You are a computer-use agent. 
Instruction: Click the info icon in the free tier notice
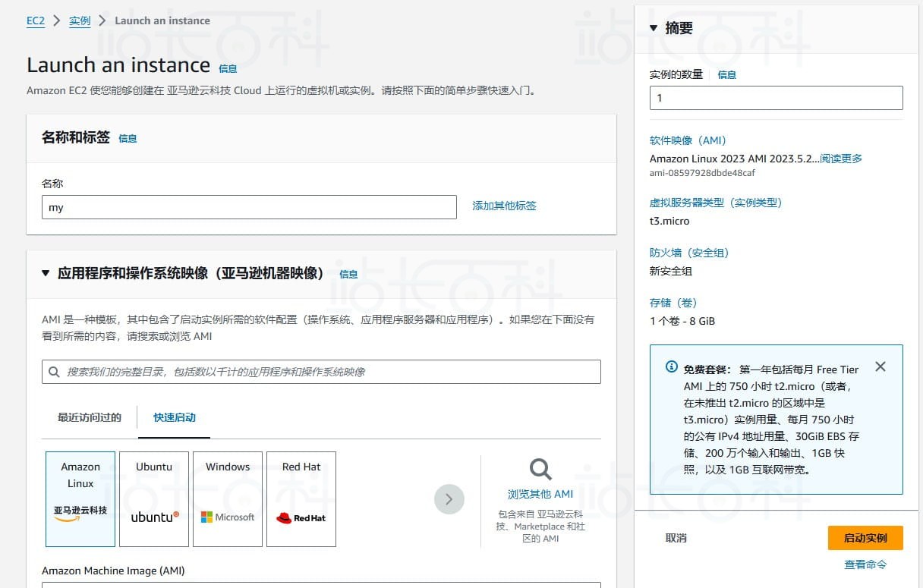click(x=671, y=367)
